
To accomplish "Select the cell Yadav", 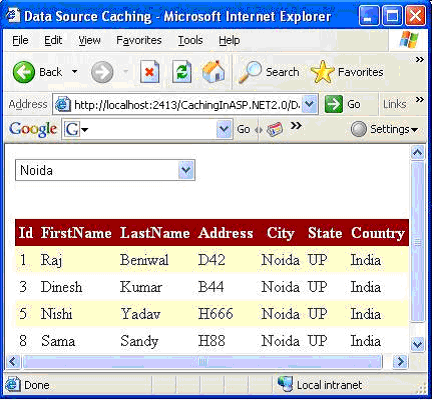I will pos(140,314).
